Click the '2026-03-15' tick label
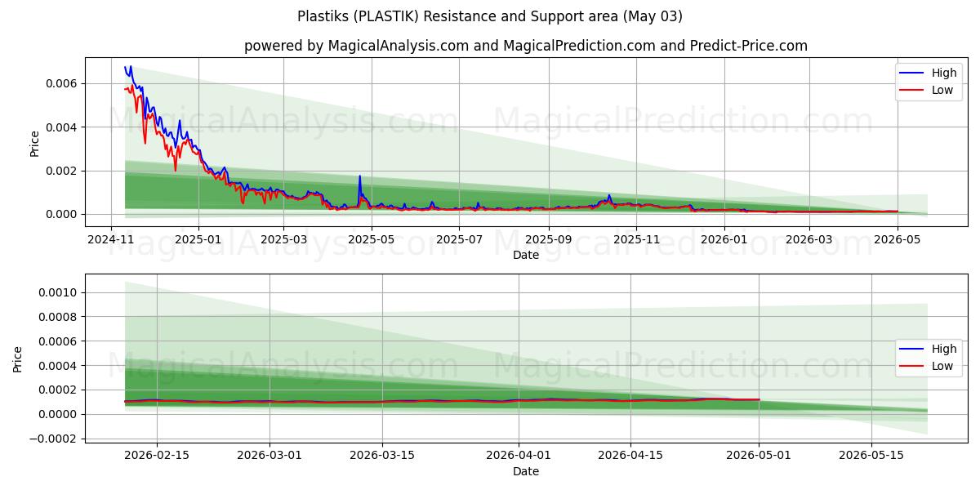 coord(382,456)
